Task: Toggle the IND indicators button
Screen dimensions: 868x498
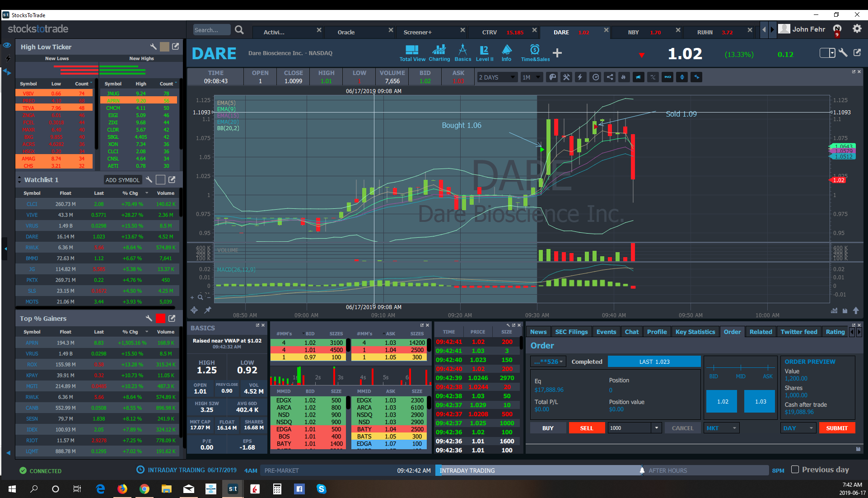Action: coord(667,77)
